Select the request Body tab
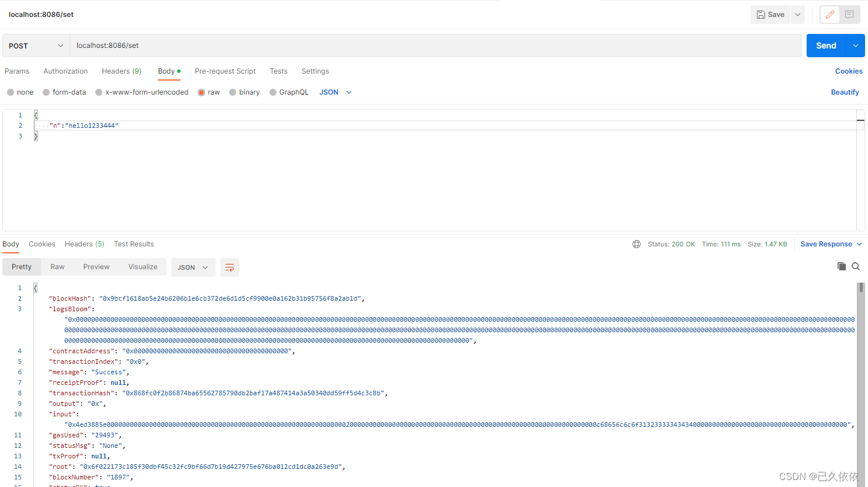868x487 pixels. [x=169, y=71]
